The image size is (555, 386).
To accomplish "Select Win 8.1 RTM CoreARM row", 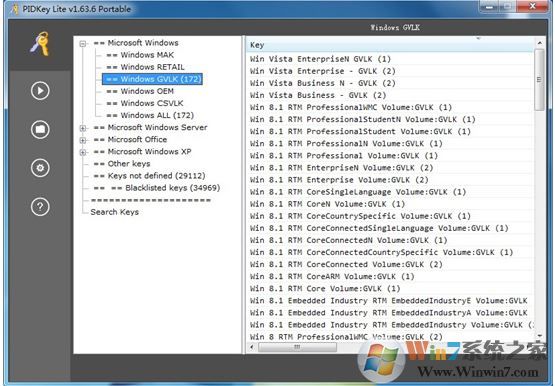I will [x=389, y=276].
